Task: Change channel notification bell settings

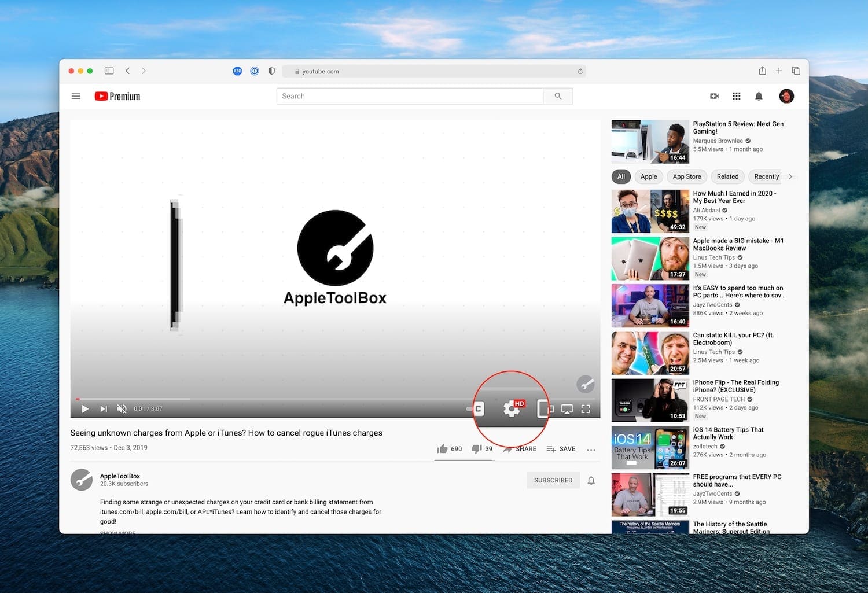Action: 591,480
